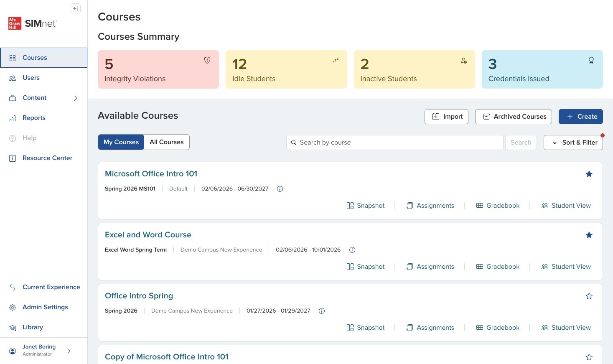Unfavorite Microsoft Office Intro 101 star
Screen dimensions: 613x364
coord(589,174)
